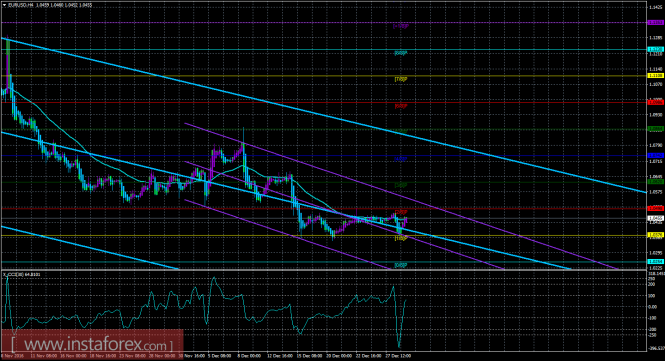
Task: Click the cyan [8/8]P level label
Action: (401, 53)
